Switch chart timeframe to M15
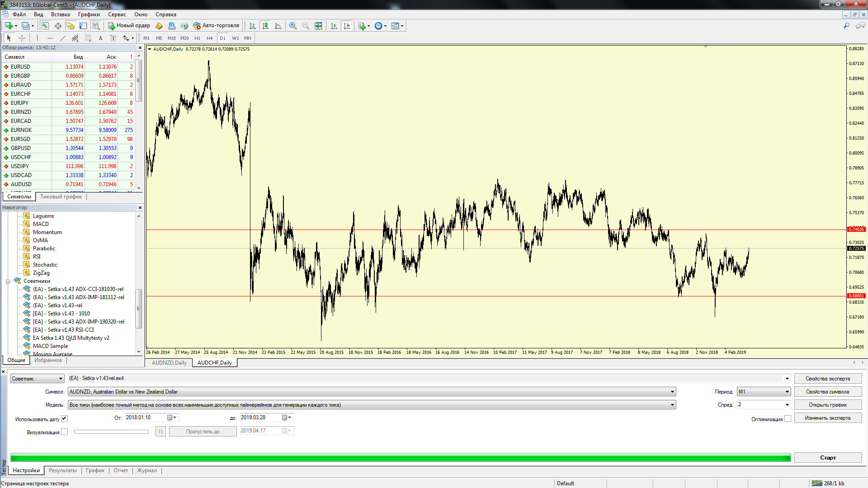Image resolution: width=868 pixels, height=488 pixels. click(172, 38)
